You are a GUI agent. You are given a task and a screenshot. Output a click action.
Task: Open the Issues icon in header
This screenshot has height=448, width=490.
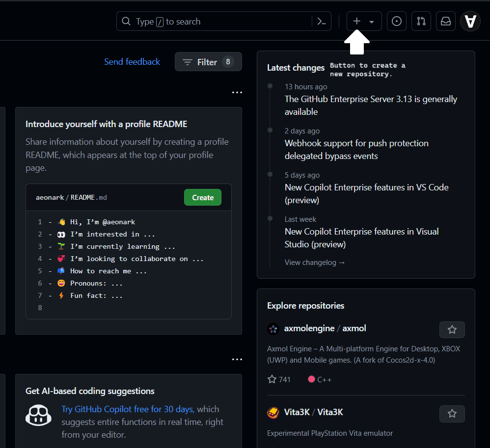[397, 22]
